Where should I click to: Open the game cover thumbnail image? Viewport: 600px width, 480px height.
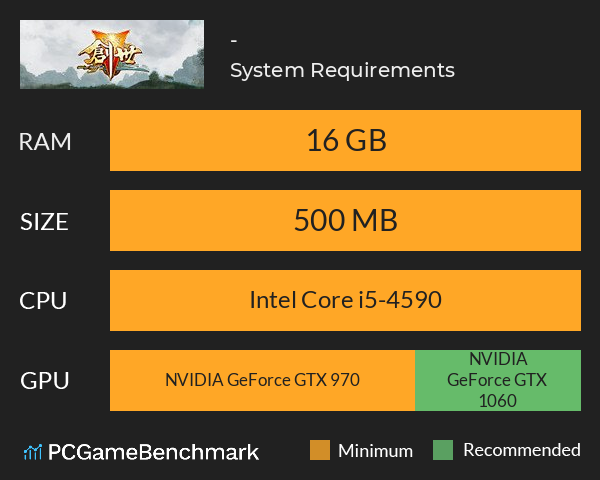(x=112, y=54)
